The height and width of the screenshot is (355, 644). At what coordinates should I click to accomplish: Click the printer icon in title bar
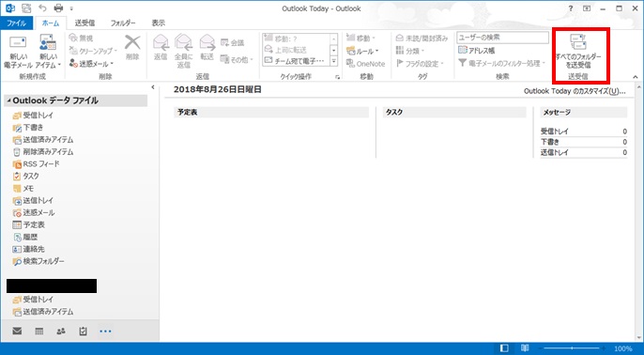click(x=58, y=8)
